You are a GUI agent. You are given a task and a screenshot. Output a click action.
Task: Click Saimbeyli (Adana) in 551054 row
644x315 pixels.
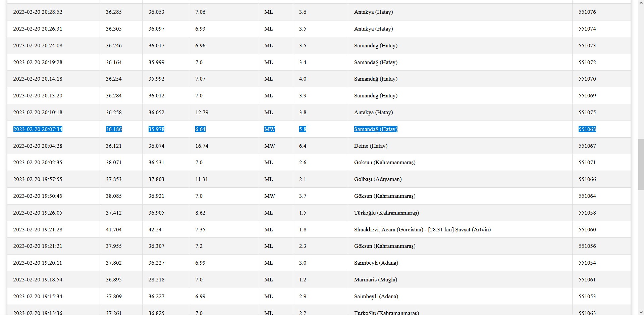pos(376,263)
